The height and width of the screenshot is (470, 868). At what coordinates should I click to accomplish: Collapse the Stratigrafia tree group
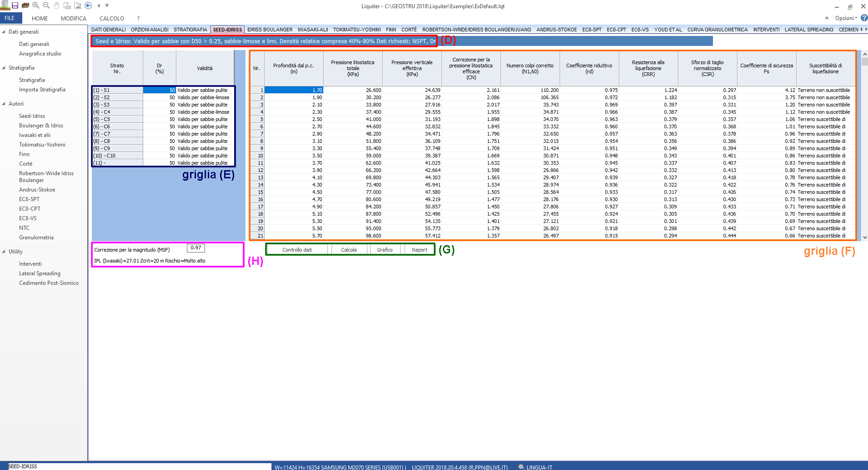(x=4, y=68)
